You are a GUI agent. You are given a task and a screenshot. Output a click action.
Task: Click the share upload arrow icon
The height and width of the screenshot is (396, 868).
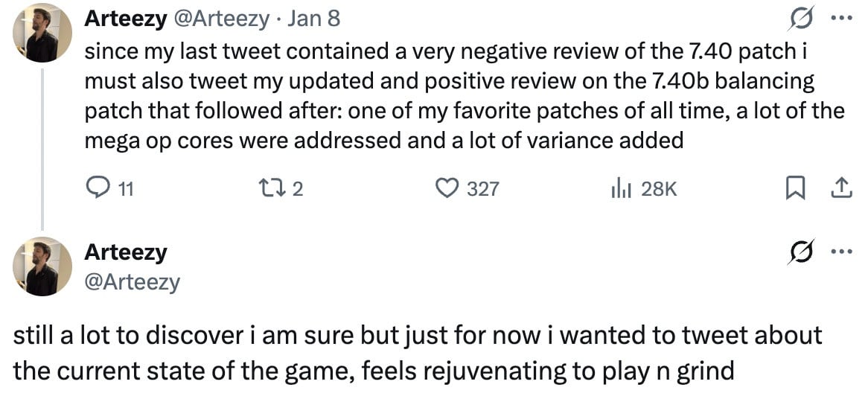841,189
